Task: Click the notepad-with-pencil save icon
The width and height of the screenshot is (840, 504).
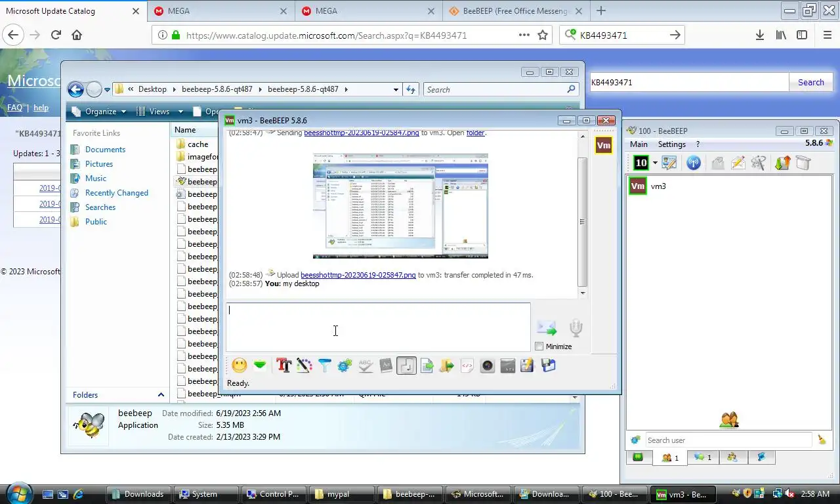Action: tap(527, 366)
